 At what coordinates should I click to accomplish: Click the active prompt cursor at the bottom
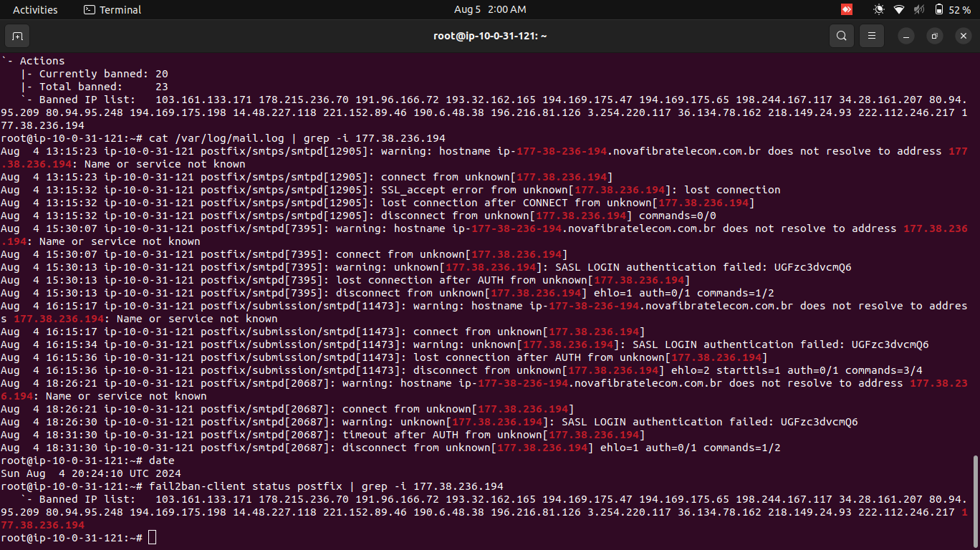pos(152,538)
